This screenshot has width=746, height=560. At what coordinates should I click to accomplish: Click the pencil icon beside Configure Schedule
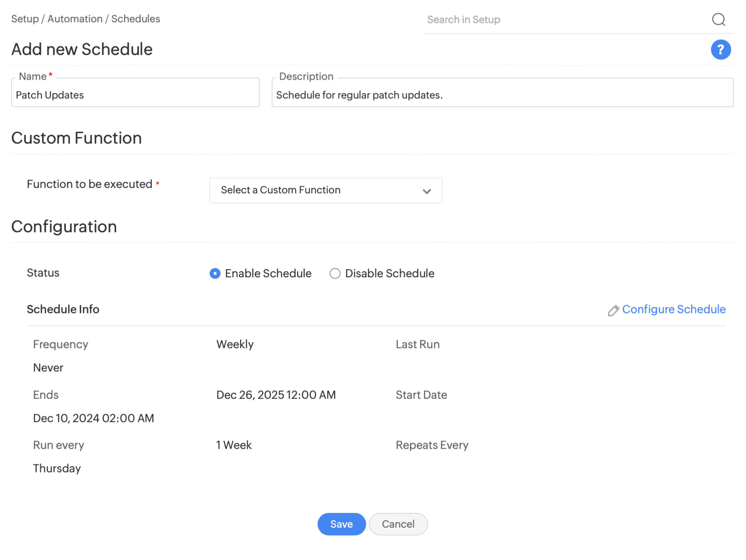click(x=613, y=310)
